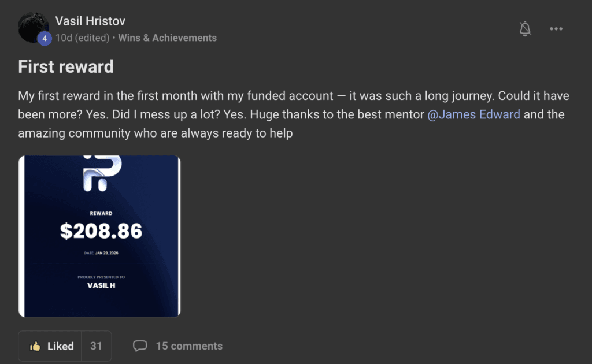
Task: Open the 15 comments link
Action: pyautogui.click(x=189, y=346)
